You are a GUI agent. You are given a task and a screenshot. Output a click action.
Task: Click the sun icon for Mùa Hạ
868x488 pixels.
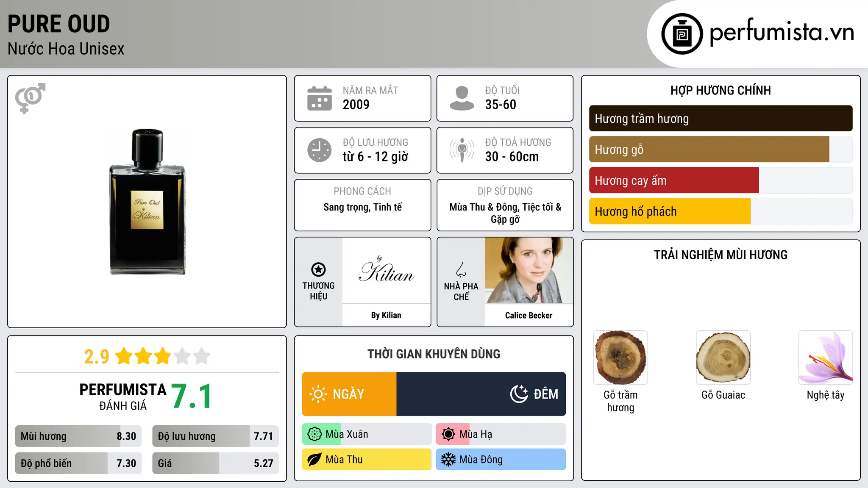[x=448, y=434]
